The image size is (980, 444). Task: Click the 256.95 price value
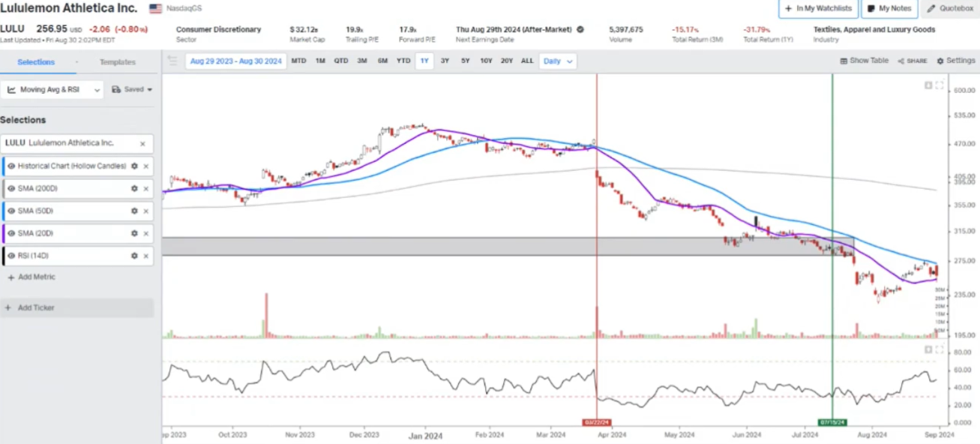52,28
